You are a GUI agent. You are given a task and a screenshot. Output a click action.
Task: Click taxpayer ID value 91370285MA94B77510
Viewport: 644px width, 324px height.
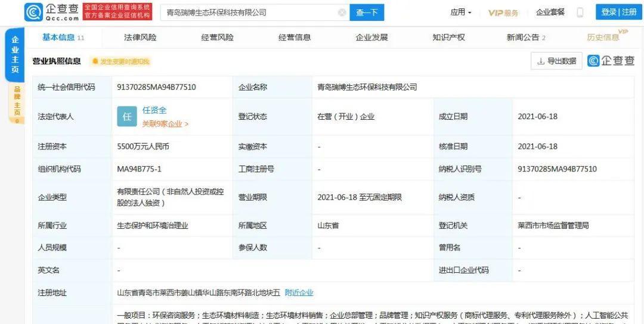pos(557,169)
